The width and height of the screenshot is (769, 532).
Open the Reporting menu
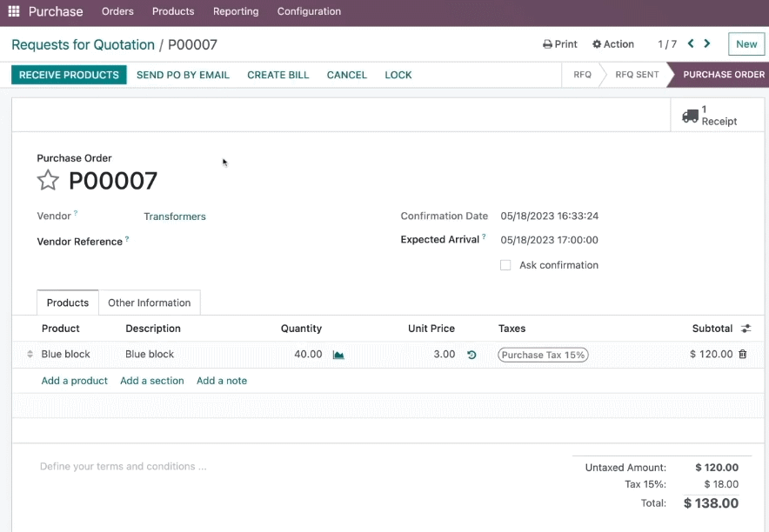236,11
